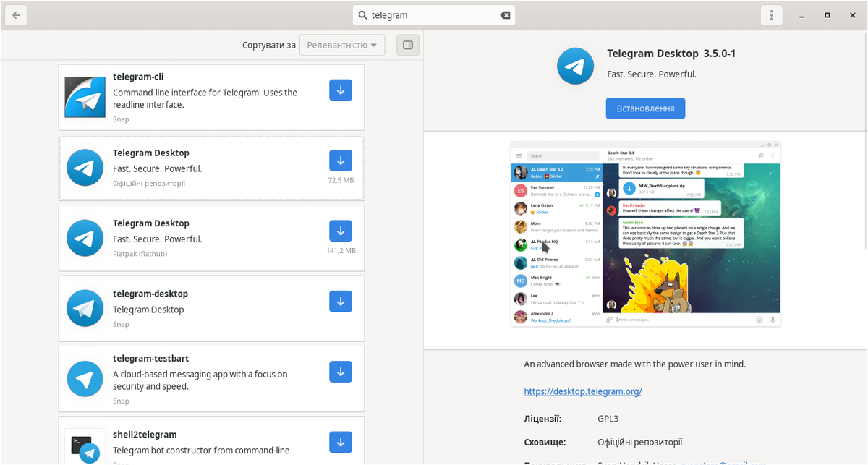Click the large Telegram logo in details
The height and width of the screenshot is (465, 868).
click(575, 67)
